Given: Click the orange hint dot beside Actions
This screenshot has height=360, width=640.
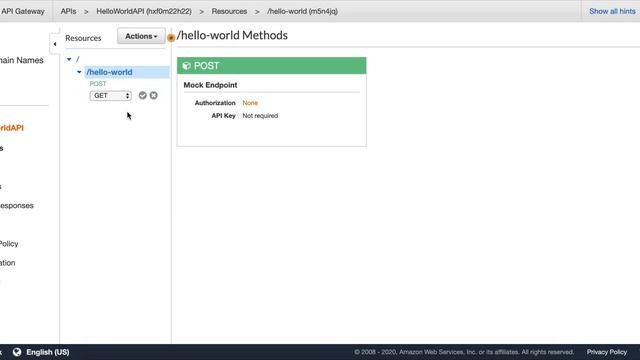Looking at the screenshot, I should (x=171, y=38).
